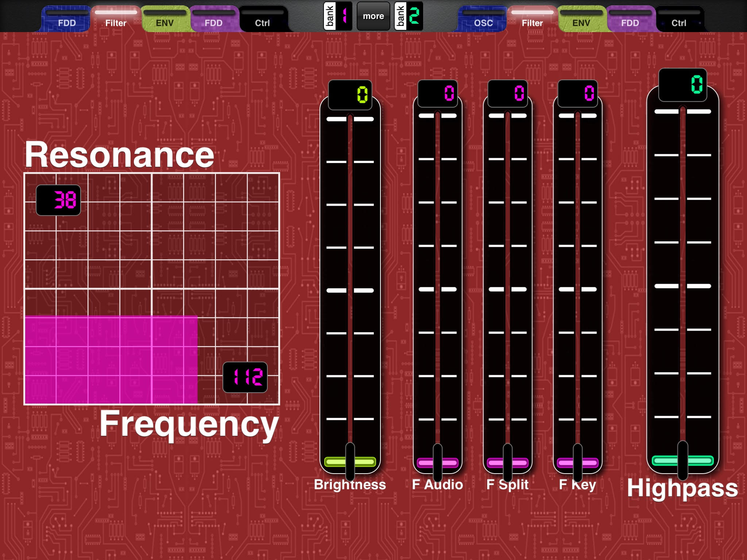The width and height of the screenshot is (747, 560).
Task: Click the Resonance value display showing 38
Action: click(58, 200)
